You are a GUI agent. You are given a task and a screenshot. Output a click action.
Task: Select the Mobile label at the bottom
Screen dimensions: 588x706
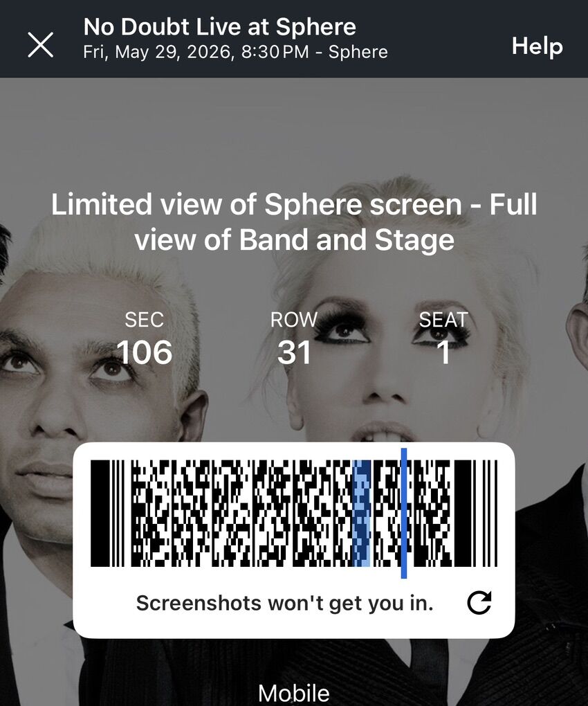coord(294,692)
